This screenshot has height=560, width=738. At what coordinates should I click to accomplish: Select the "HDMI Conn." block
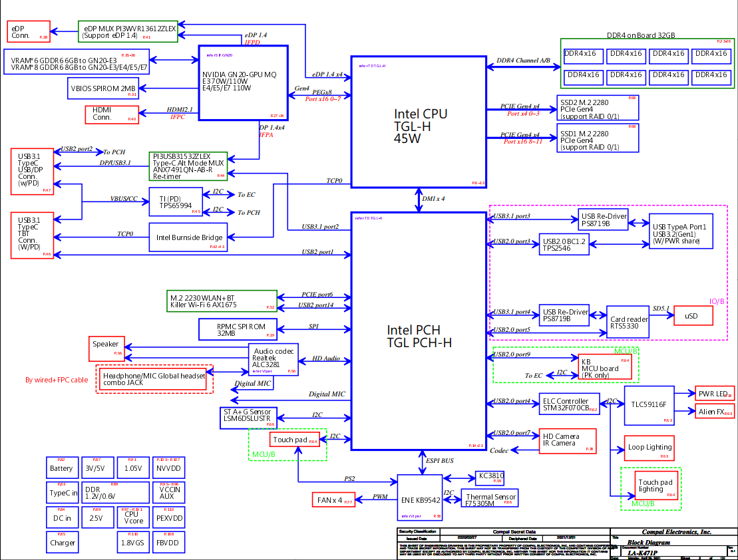[x=112, y=114]
